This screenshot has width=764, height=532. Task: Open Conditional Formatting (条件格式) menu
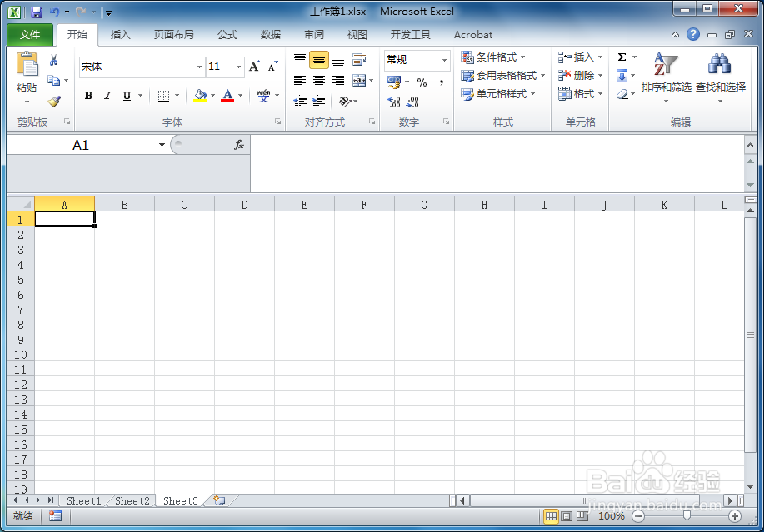493,57
